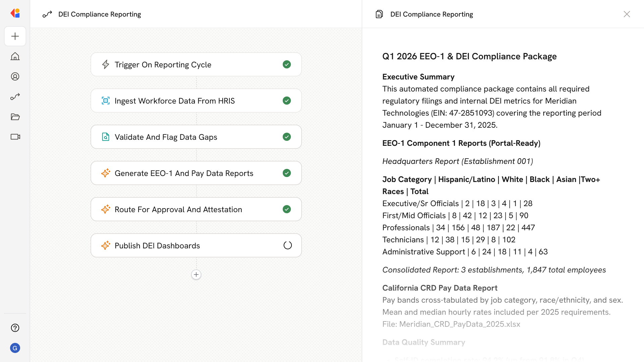
Task: Open the Home icon in the sidebar
Action: [x=15, y=56]
